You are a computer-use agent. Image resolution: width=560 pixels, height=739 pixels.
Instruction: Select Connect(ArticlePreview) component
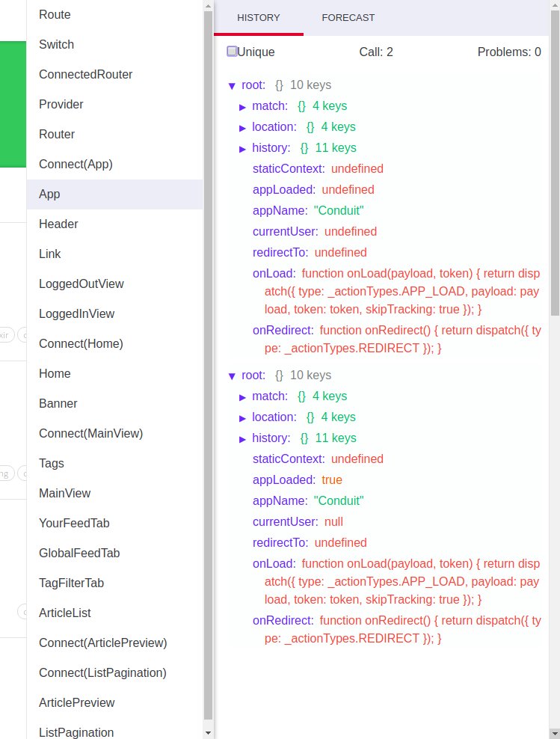point(115,643)
